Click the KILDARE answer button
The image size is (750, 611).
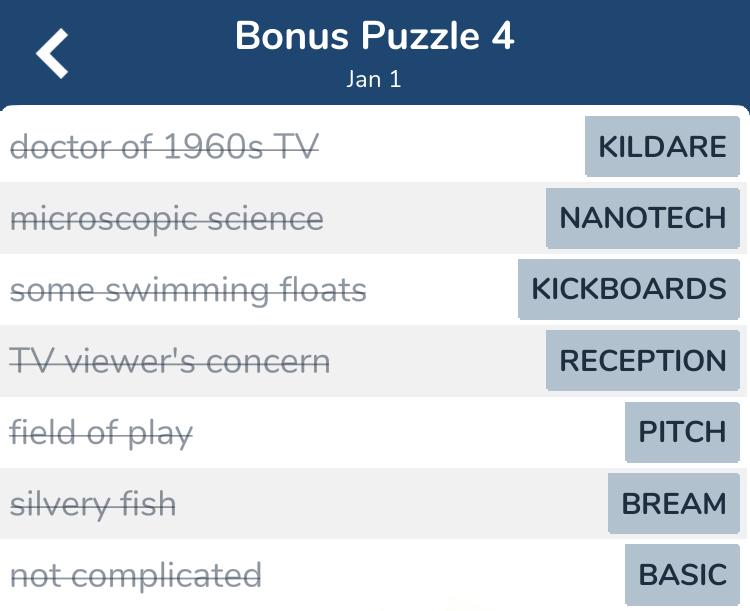point(662,146)
